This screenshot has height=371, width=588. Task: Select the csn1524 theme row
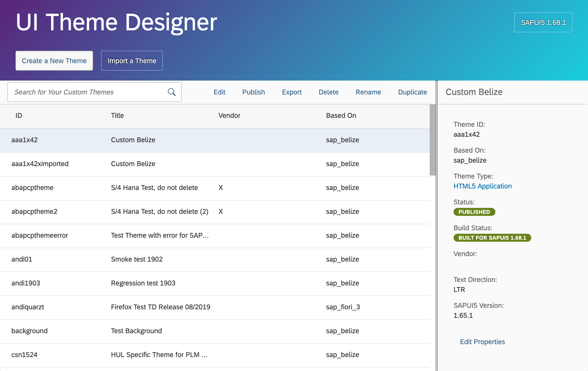pyautogui.click(x=215, y=355)
